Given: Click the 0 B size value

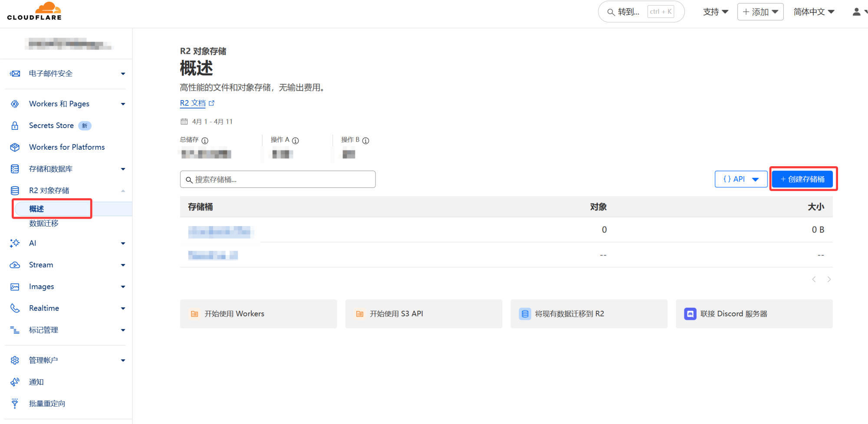Looking at the screenshot, I should point(818,230).
